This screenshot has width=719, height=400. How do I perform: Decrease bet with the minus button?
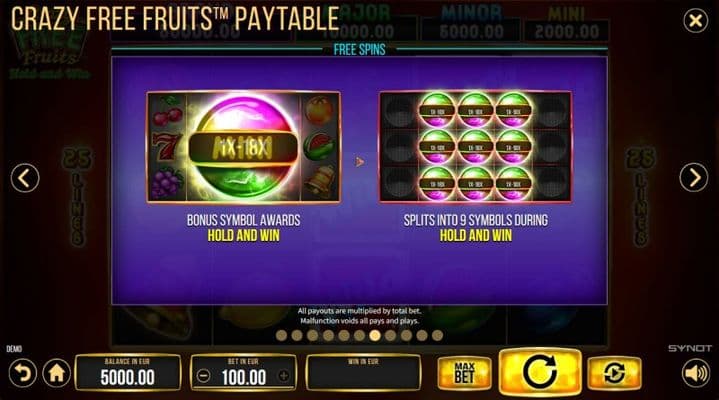[203, 377]
